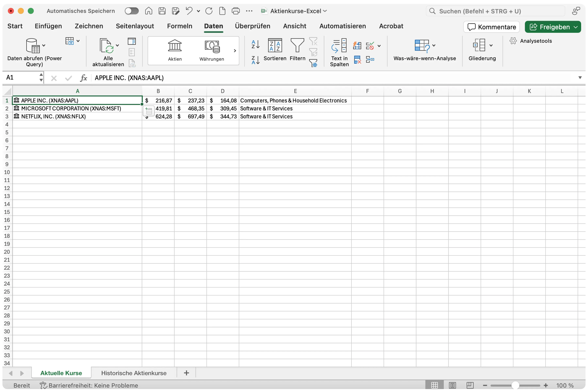Click the zoom slider handle
Viewport: 588px width, 392px height.
coord(515,385)
